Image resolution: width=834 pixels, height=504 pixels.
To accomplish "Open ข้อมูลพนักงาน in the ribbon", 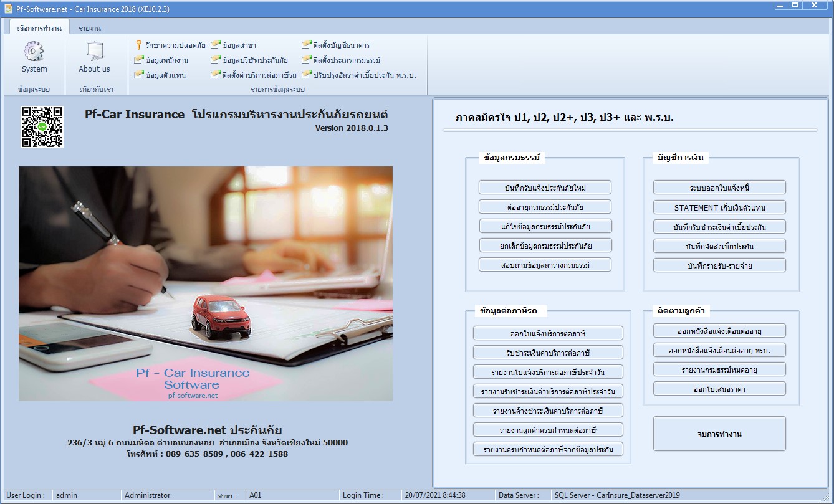I will 161,60.
